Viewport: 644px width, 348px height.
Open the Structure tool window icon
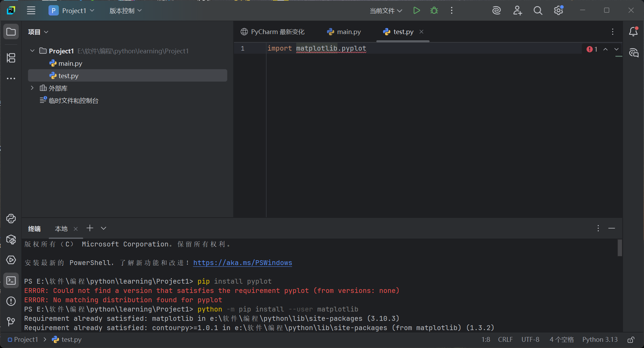[x=11, y=58]
